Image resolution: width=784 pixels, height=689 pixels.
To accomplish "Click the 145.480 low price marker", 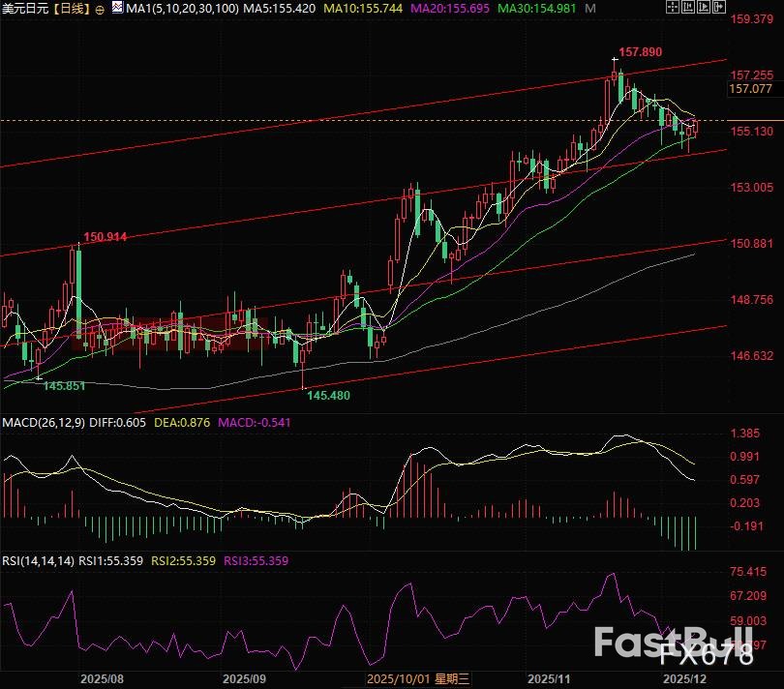I will tap(327, 395).
